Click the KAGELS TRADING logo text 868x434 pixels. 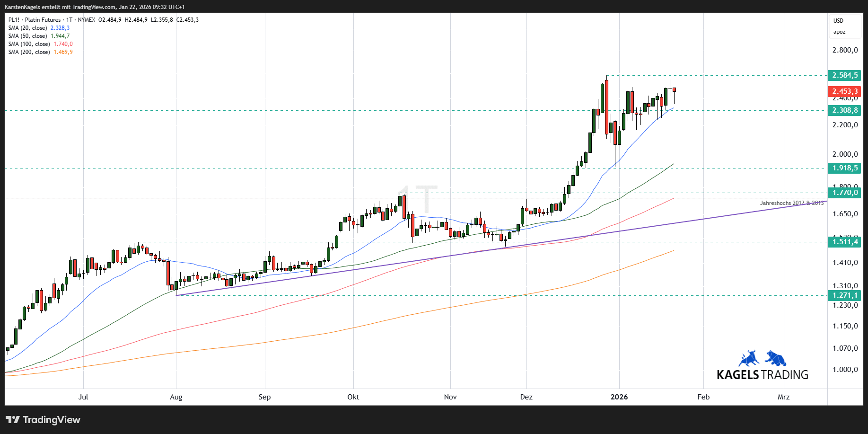point(762,375)
